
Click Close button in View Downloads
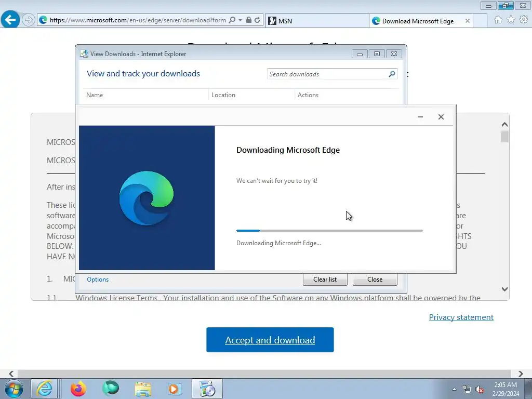click(x=375, y=279)
